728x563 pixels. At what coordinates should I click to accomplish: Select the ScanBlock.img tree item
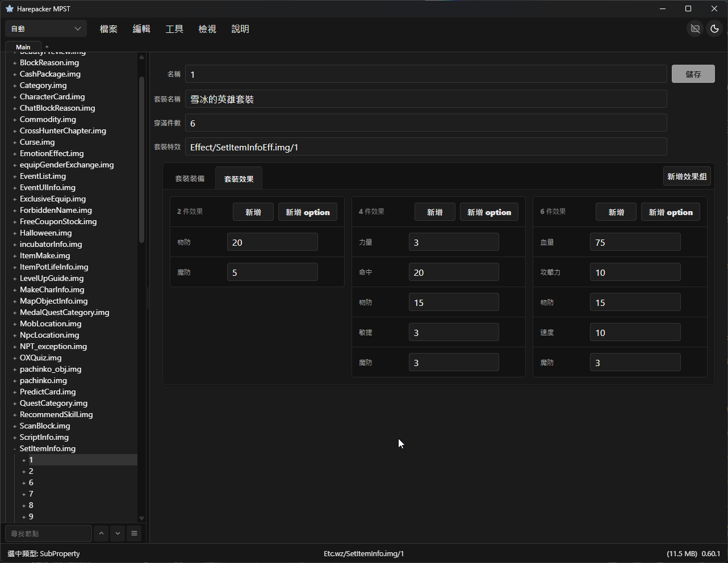pos(45,426)
